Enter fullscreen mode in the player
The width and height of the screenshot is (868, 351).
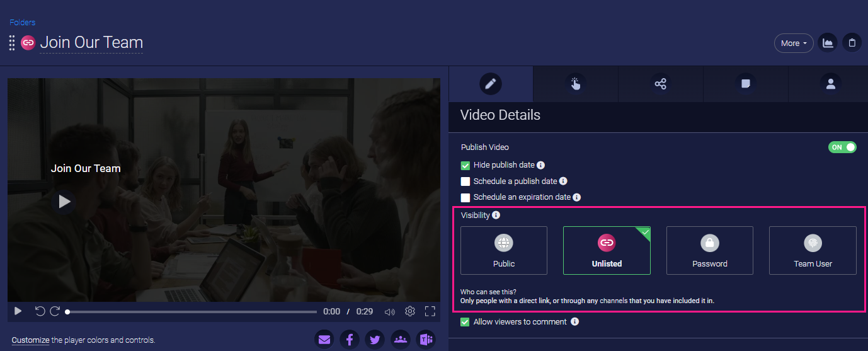[430, 311]
